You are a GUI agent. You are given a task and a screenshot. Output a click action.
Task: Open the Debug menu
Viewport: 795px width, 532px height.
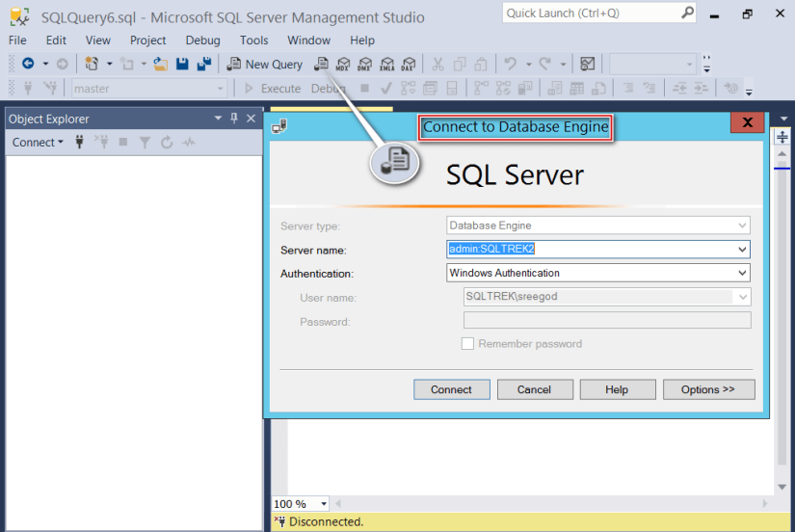202,40
